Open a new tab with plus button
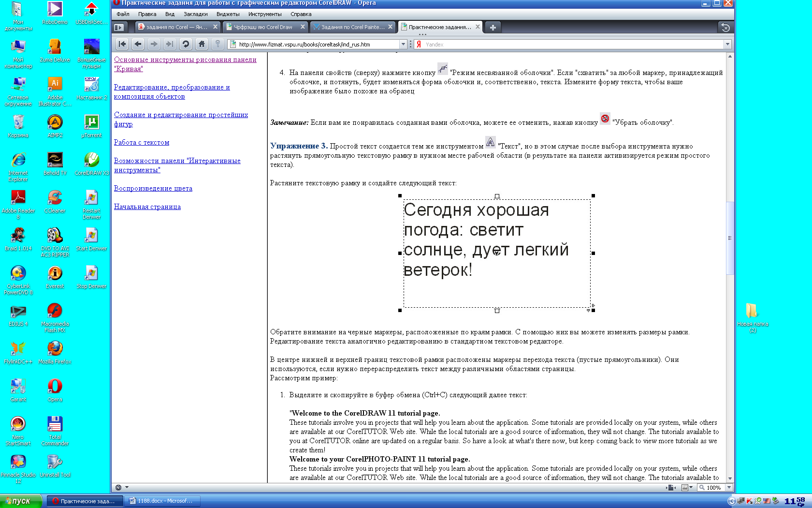This screenshot has height=508, width=812. (493, 27)
